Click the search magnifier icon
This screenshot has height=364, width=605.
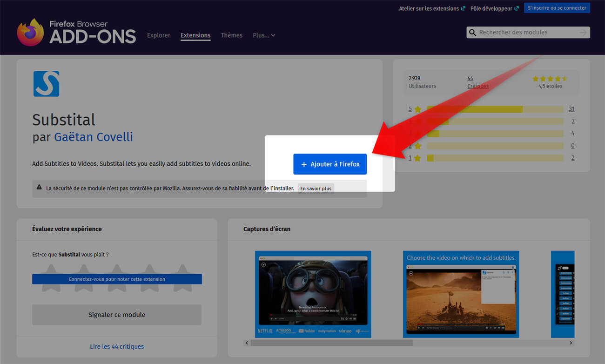tap(473, 33)
